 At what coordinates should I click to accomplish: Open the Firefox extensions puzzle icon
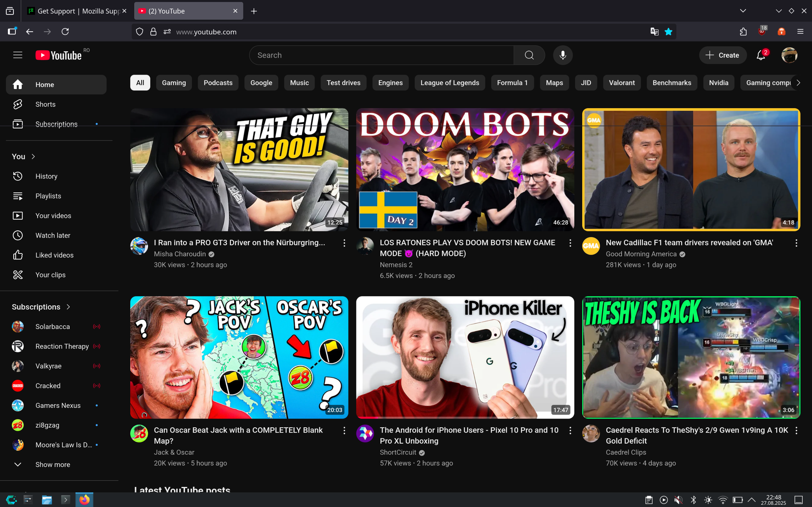pos(743,32)
